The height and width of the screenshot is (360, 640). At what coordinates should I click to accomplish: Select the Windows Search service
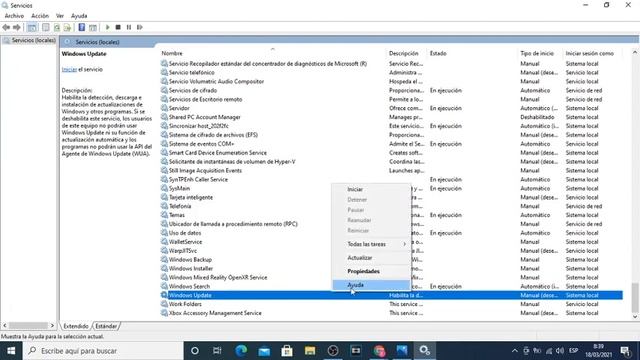click(x=189, y=287)
